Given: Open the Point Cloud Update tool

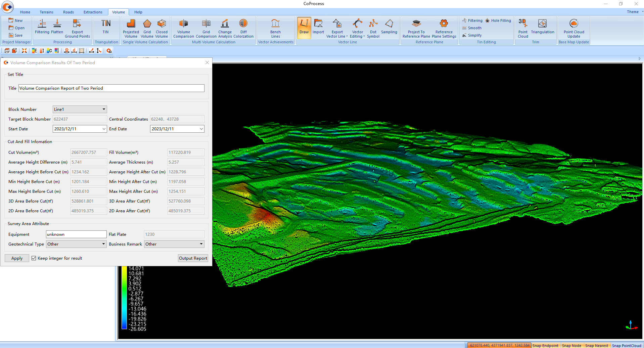Looking at the screenshot, I should [573, 28].
